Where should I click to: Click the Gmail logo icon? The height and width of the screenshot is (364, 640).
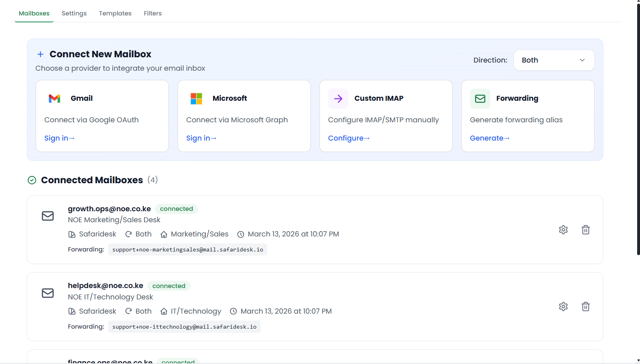(x=54, y=99)
